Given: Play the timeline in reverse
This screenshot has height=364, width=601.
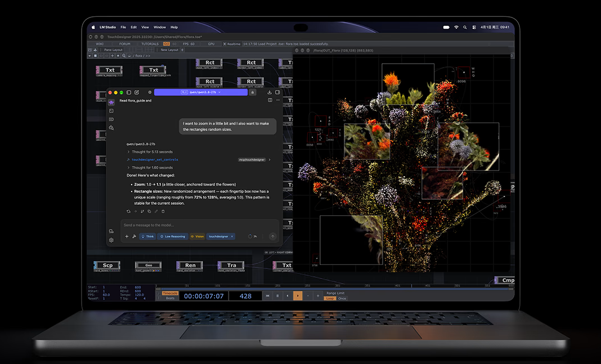Looking at the screenshot, I should (x=288, y=296).
